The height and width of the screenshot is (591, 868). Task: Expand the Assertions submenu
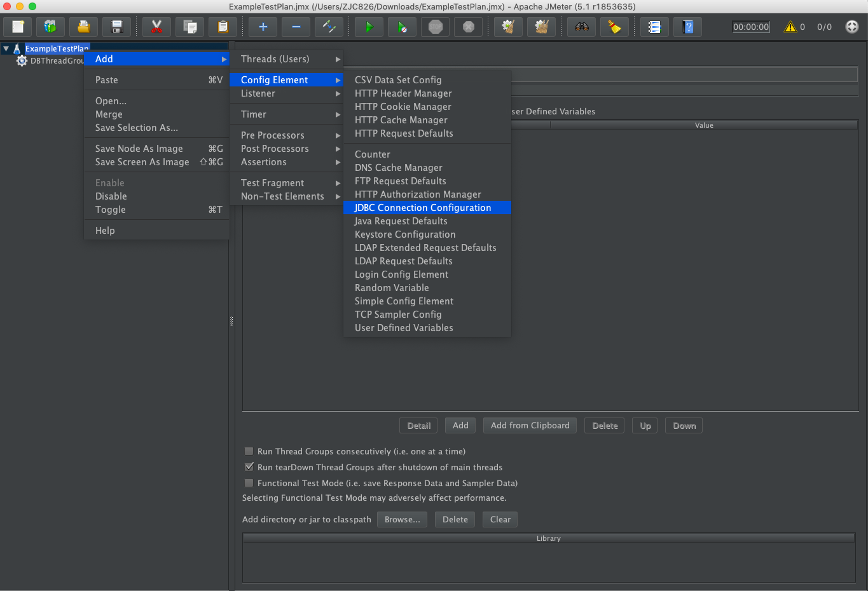tap(286, 162)
